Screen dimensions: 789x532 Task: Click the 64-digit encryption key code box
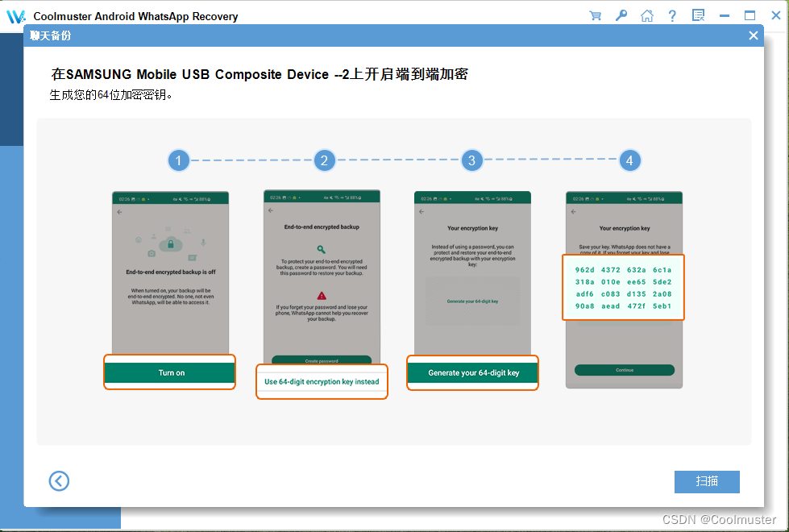(x=624, y=288)
